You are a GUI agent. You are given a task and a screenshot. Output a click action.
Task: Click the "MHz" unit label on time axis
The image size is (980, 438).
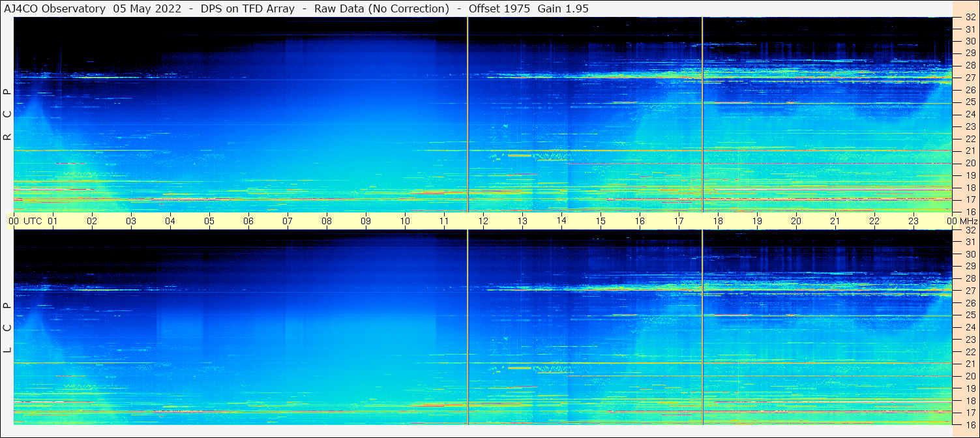point(968,221)
